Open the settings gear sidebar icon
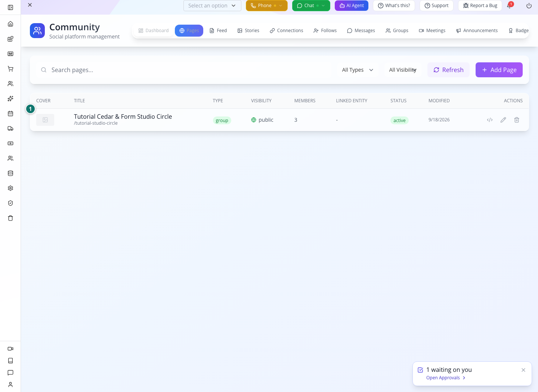Image resolution: width=538 pixels, height=392 pixels. 10,188
